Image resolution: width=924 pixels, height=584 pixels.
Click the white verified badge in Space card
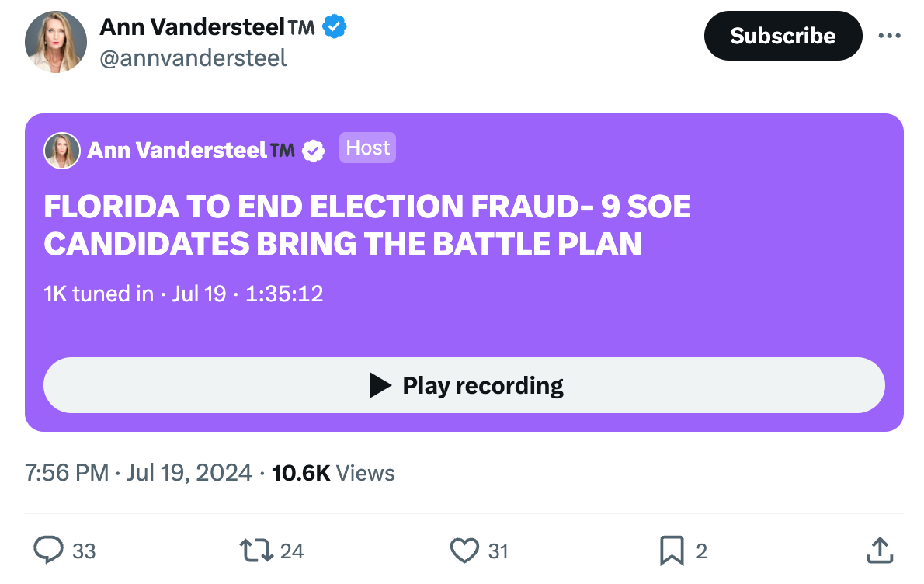click(313, 151)
